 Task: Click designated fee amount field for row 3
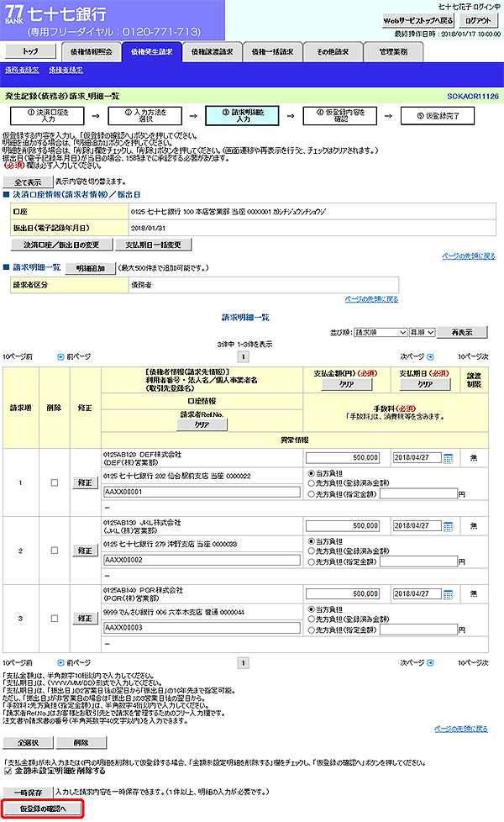pos(419,630)
